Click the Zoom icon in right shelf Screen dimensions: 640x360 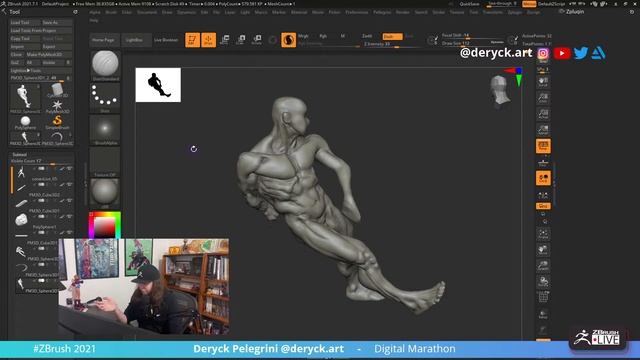click(x=543, y=98)
